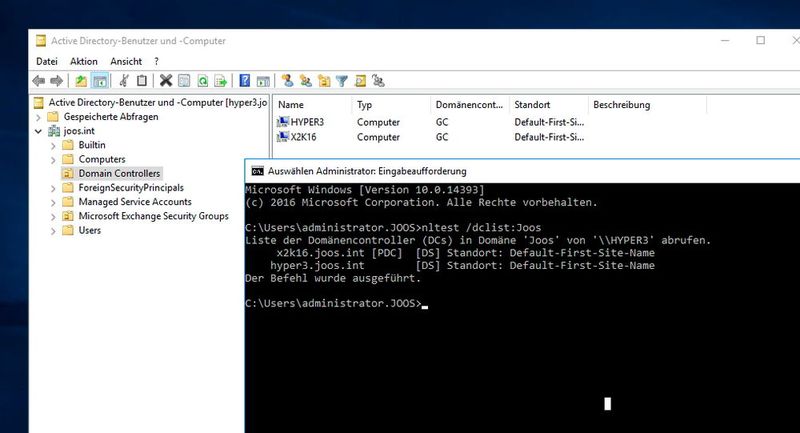The image size is (800, 433).
Task: Click the command prompt title bar
Action: pos(522,171)
